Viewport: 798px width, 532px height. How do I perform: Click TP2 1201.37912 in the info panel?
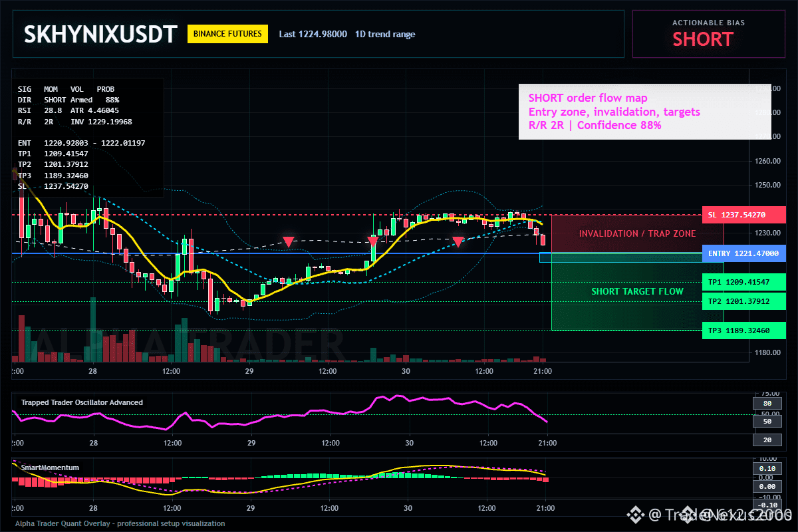pos(53,164)
